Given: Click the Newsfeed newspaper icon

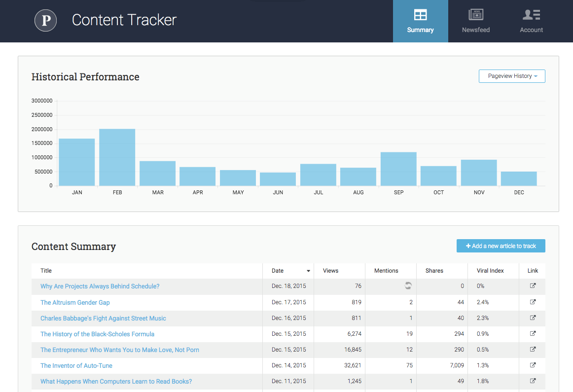Looking at the screenshot, I should click(x=475, y=15).
